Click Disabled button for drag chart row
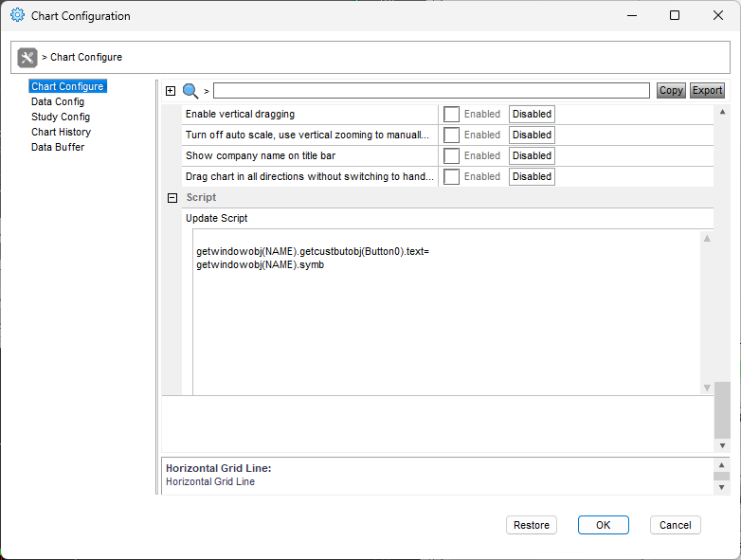 pyautogui.click(x=532, y=177)
